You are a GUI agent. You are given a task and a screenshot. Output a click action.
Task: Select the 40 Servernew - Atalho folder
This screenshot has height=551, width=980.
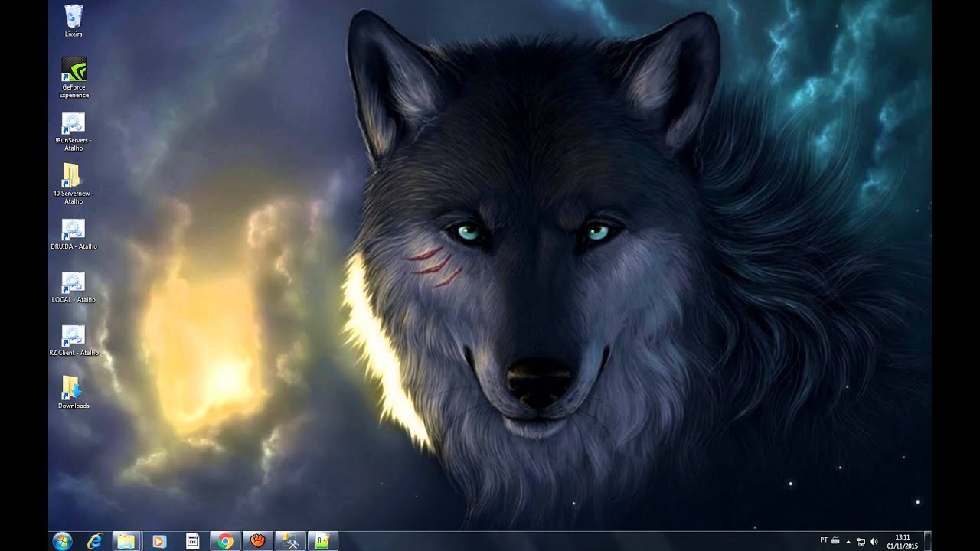coord(73,184)
